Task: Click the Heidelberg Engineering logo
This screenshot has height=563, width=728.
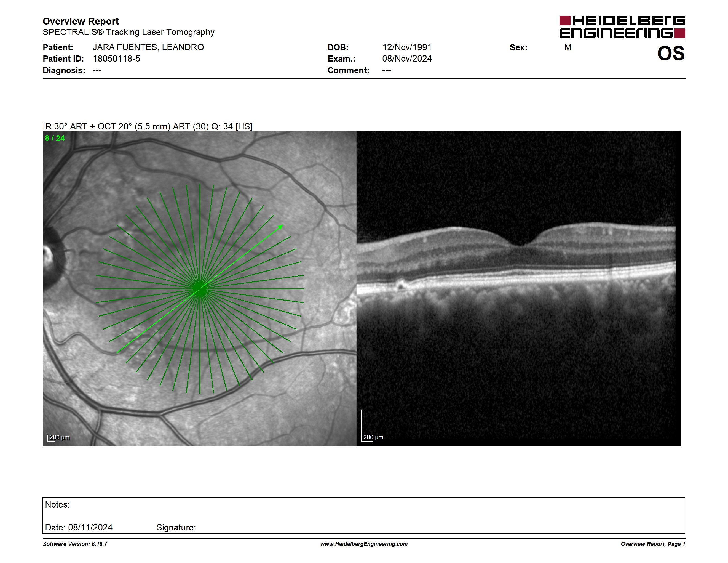Action: pos(622,27)
